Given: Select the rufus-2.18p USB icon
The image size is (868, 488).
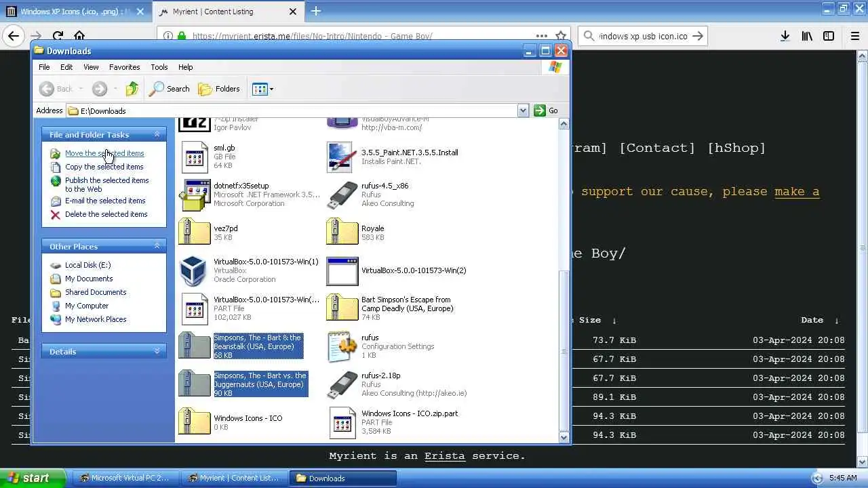Looking at the screenshot, I should coord(342,385).
